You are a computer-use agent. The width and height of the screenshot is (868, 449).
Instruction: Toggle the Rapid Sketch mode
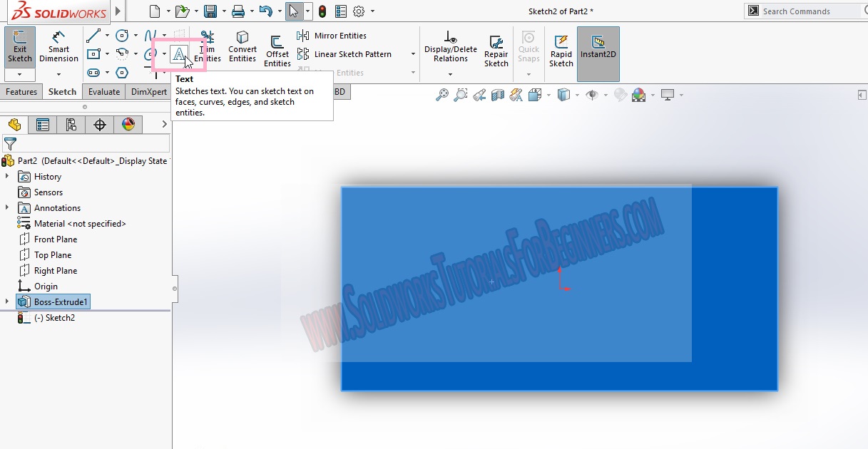pyautogui.click(x=561, y=48)
